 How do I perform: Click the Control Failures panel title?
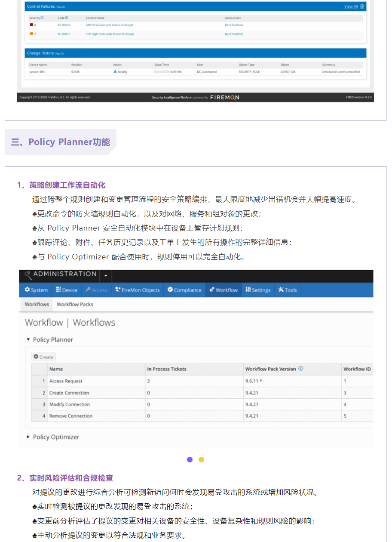point(40,6)
